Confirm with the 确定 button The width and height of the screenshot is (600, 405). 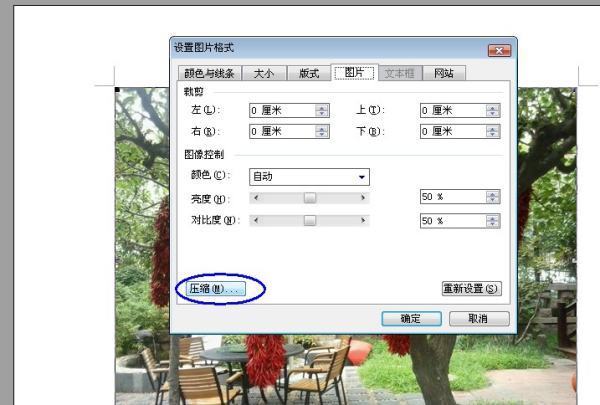click(410, 318)
